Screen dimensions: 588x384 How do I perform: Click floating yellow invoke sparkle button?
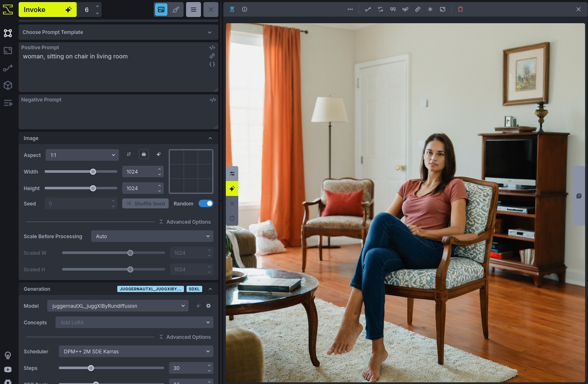click(232, 188)
